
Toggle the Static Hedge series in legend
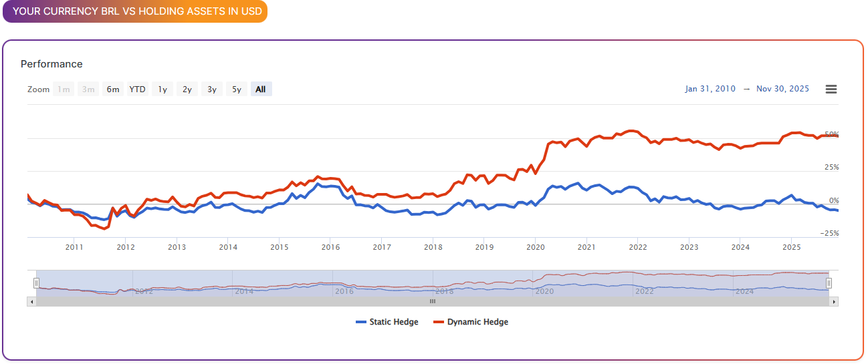coord(394,322)
